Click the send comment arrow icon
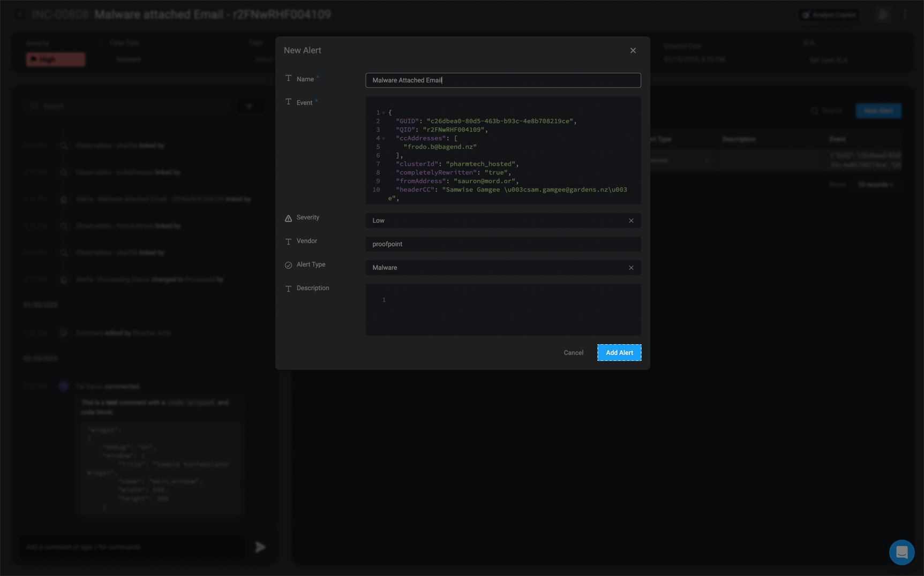 click(260, 547)
